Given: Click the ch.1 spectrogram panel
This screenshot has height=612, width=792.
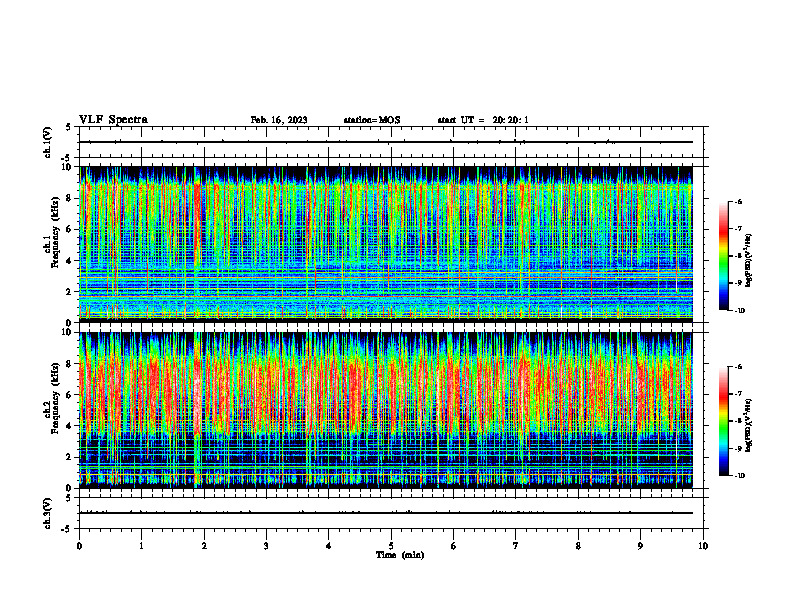Looking at the screenshot, I should (385, 244).
